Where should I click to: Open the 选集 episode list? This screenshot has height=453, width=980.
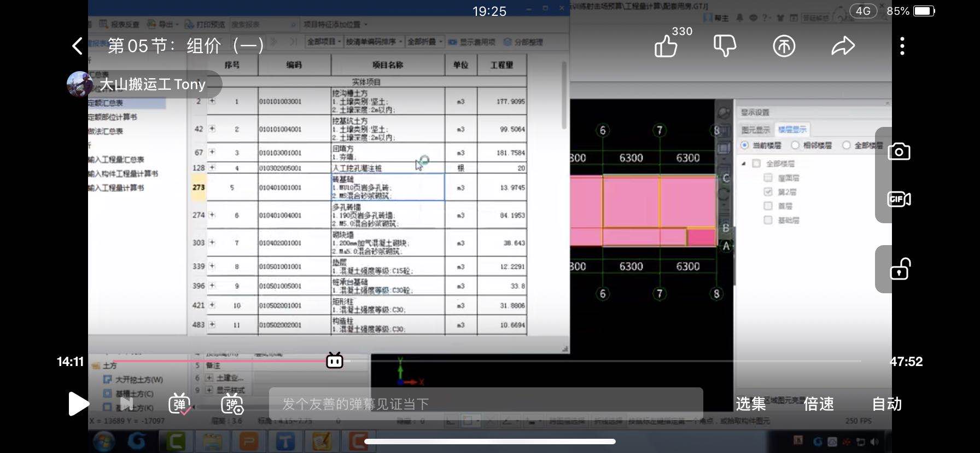tap(750, 404)
